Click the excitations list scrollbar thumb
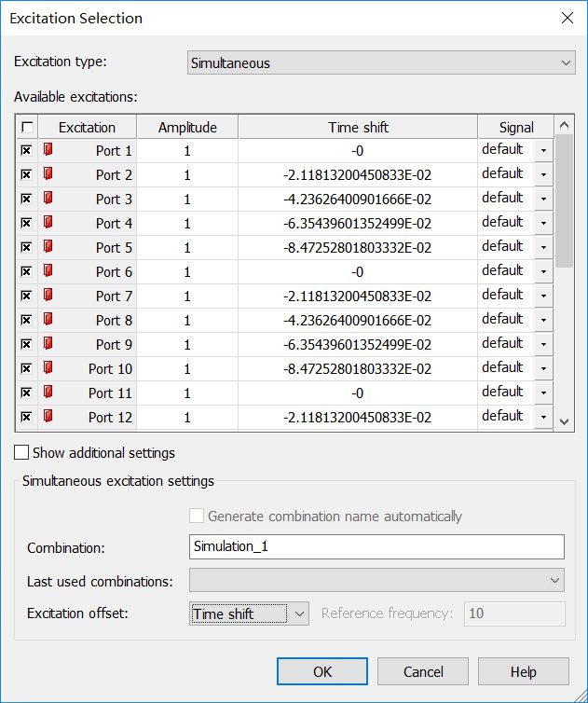Viewport: 588px width, 703px height. [565, 200]
